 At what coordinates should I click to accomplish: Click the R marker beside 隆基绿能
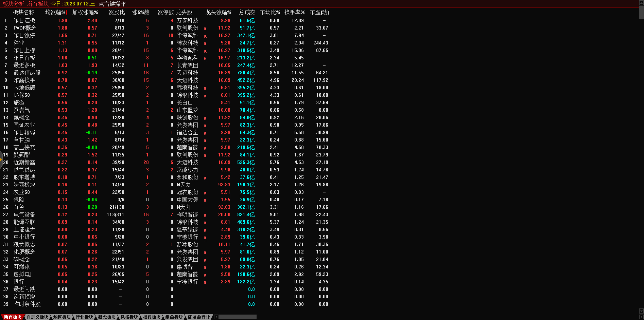205,230
